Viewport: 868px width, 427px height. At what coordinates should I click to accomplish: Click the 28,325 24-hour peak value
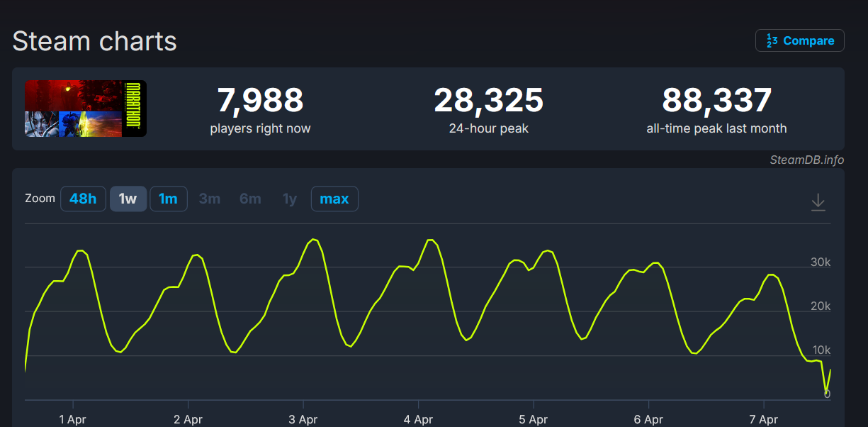[489, 100]
